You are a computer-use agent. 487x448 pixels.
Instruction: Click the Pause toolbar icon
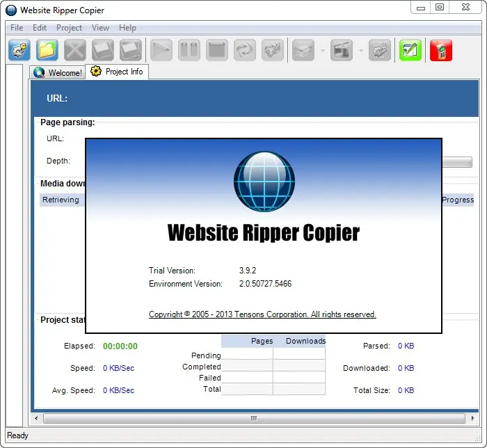coord(189,50)
